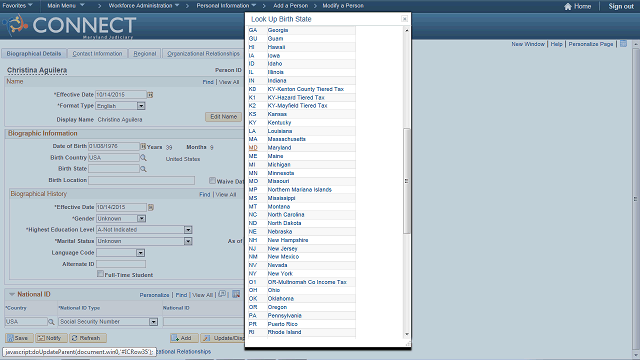Download National ID grid to spreadsheet icon

click(x=236, y=294)
